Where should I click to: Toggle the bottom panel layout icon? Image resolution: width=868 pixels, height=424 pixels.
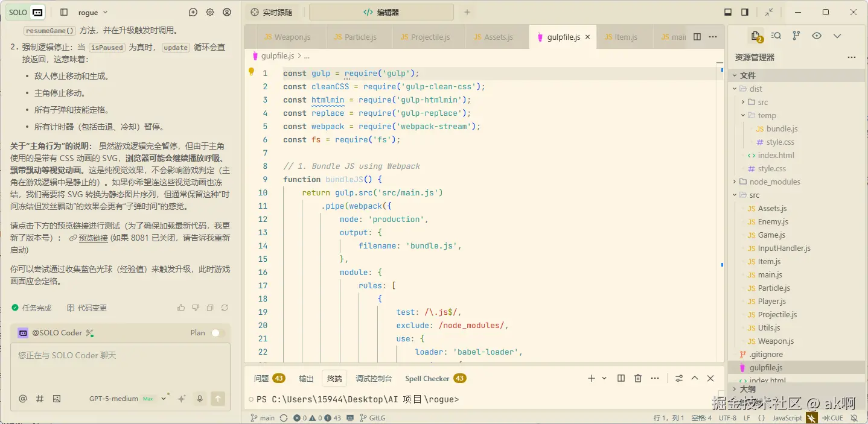[728, 12]
